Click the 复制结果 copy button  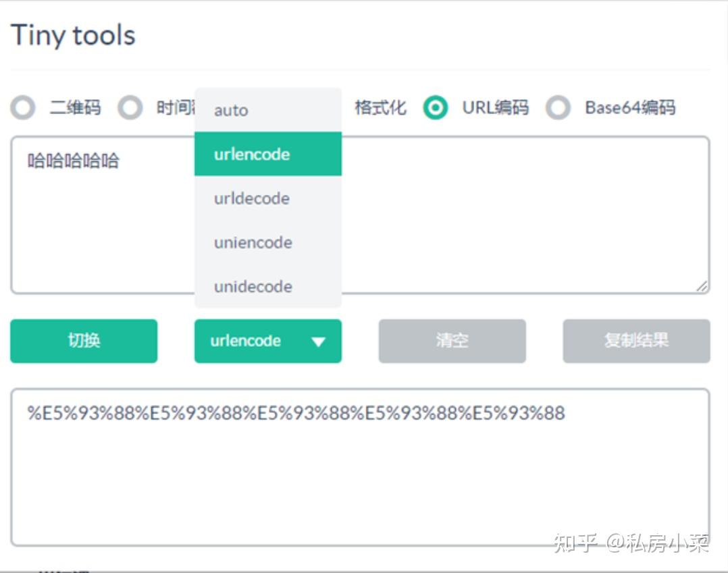click(636, 342)
